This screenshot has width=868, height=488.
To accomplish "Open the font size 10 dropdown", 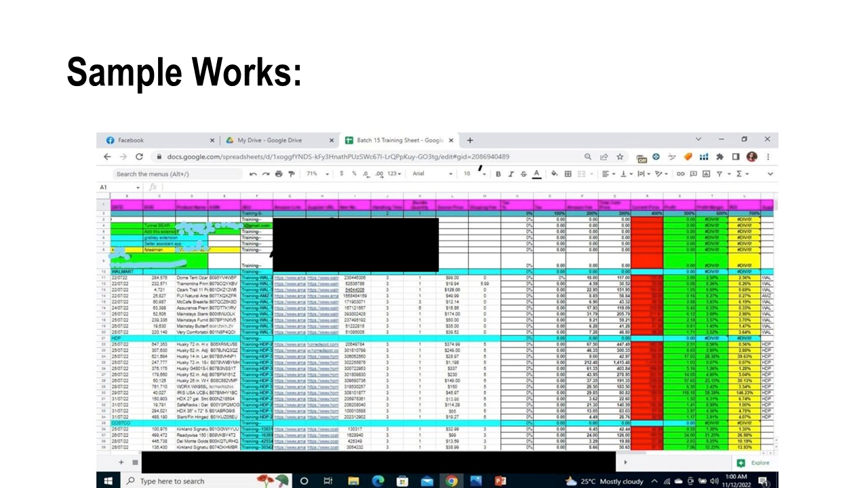I will point(475,174).
